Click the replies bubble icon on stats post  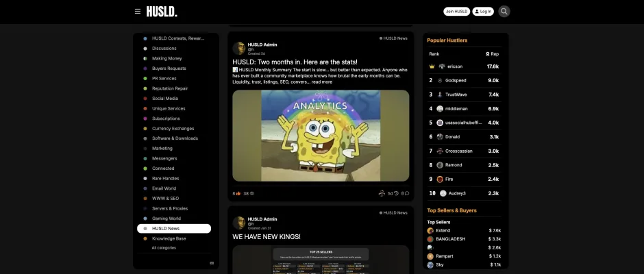tap(407, 194)
